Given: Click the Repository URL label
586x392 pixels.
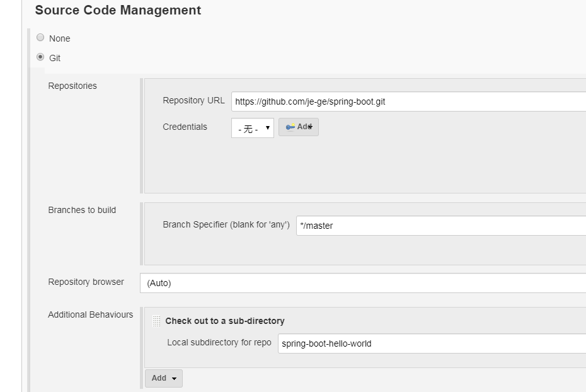Looking at the screenshot, I should 193,100.
